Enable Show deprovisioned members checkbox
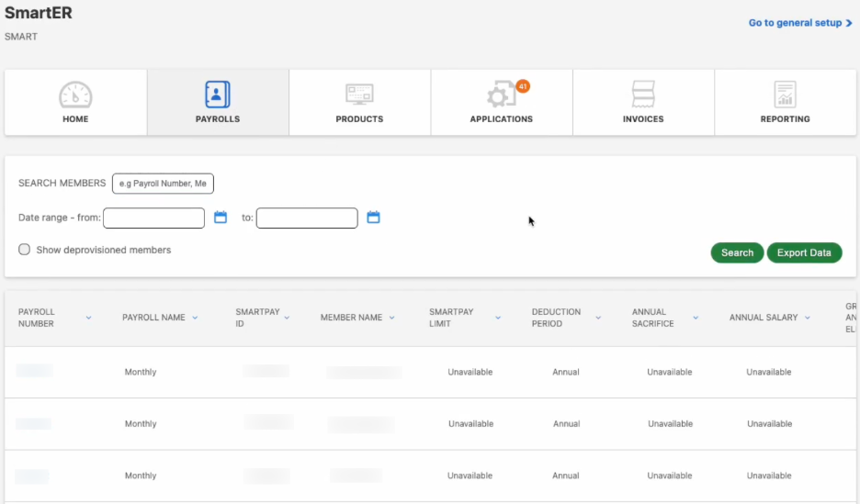Screen dimensions: 860x504 pyautogui.click(x=25, y=250)
